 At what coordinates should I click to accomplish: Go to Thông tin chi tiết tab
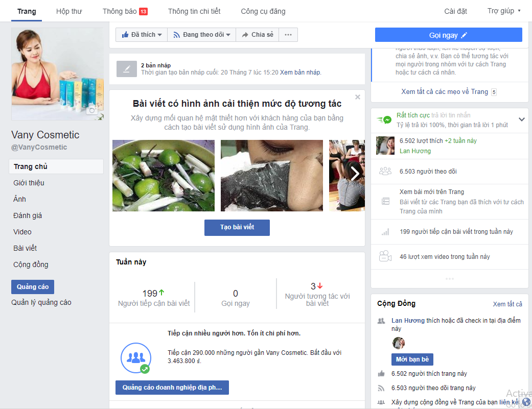[x=194, y=11]
